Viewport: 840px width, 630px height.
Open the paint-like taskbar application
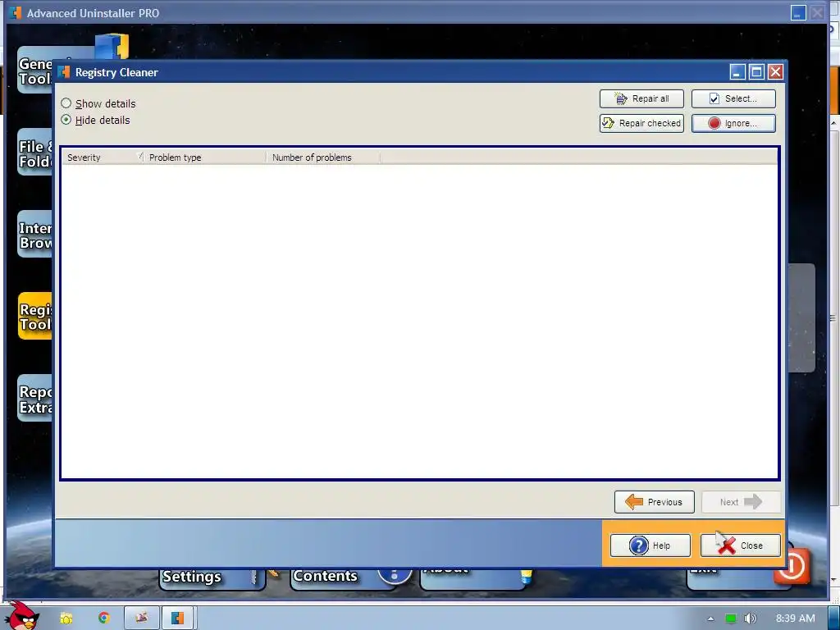[141, 619]
